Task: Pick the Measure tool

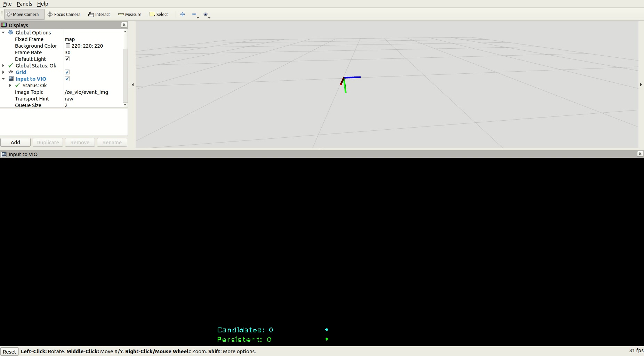Action: tap(130, 15)
